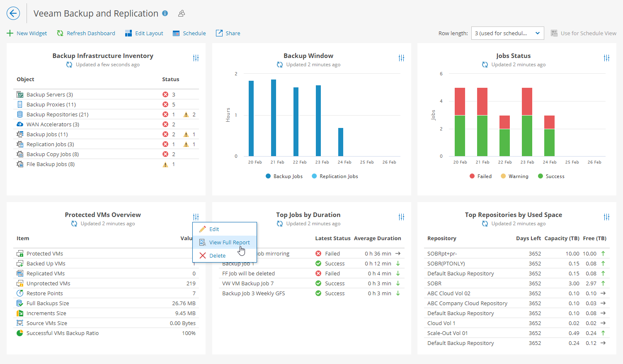Open Top Jobs by Duration settings icon

401,217
